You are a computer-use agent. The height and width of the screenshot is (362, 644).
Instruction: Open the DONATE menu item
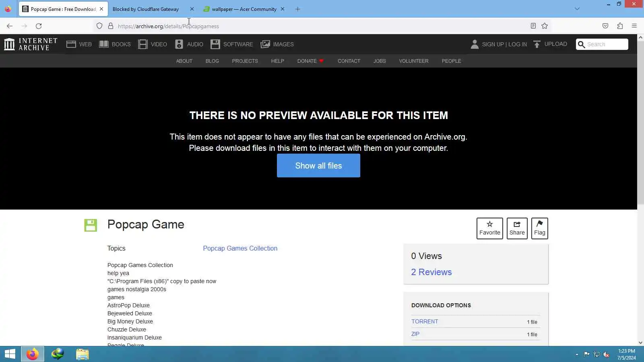pyautogui.click(x=310, y=61)
